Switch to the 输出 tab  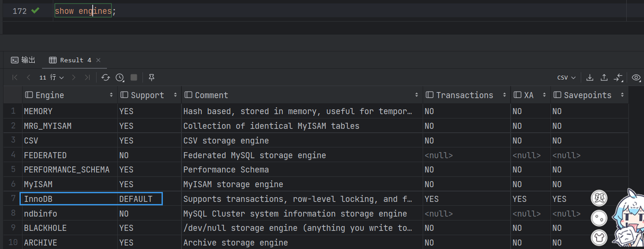23,60
